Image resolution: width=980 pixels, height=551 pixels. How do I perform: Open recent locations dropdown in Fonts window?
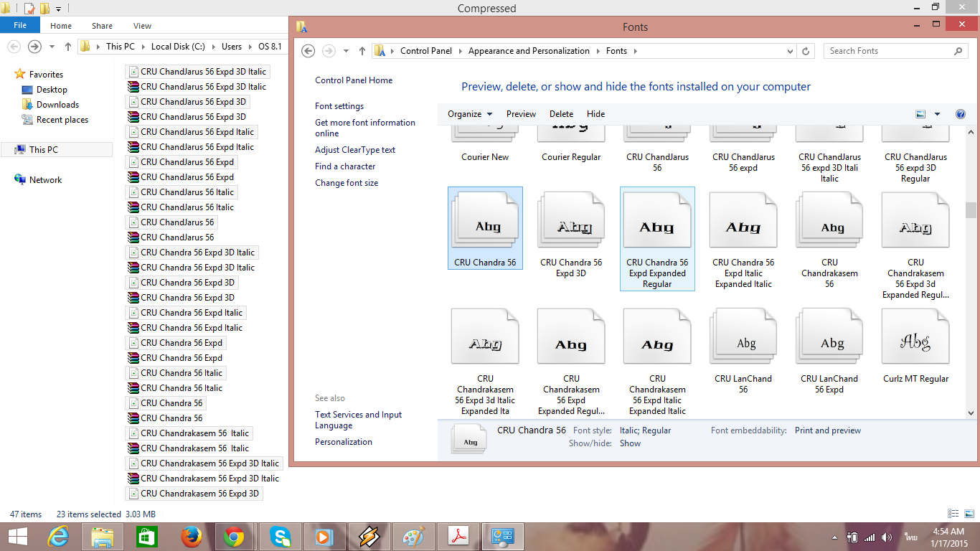pyautogui.click(x=346, y=51)
